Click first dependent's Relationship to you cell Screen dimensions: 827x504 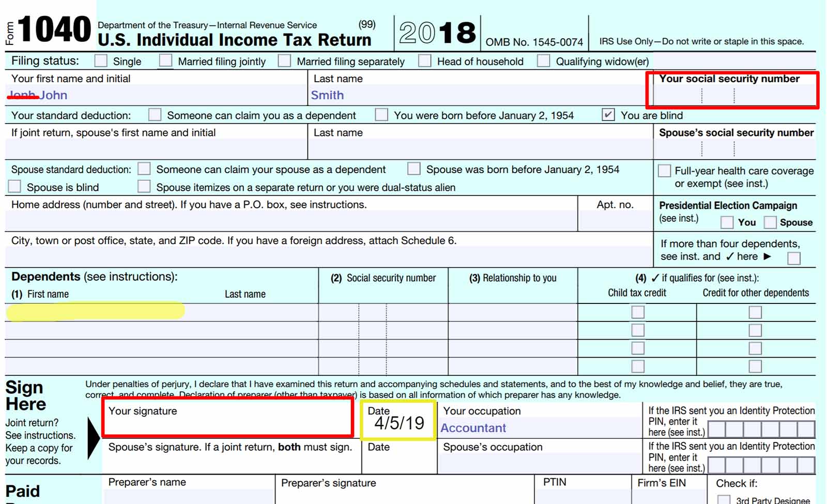click(513, 312)
